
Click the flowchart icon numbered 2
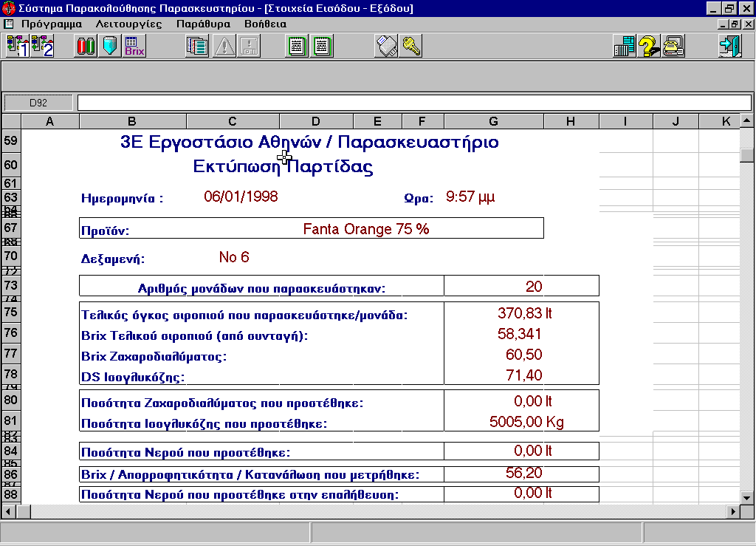point(41,47)
